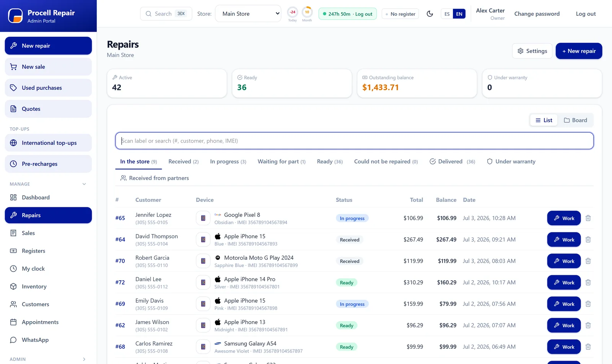Open the Received tab
This screenshot has width=612, height=364.
point(184,161)
